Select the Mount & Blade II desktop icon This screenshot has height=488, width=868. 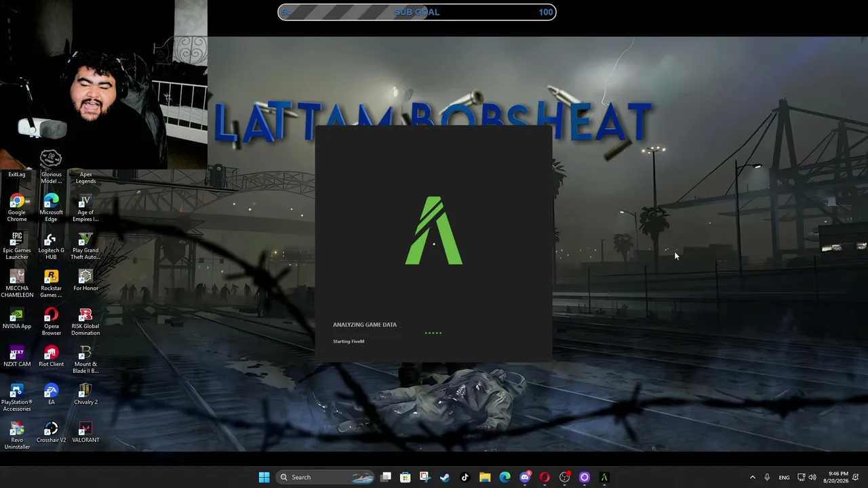click(x=85, y=360)
